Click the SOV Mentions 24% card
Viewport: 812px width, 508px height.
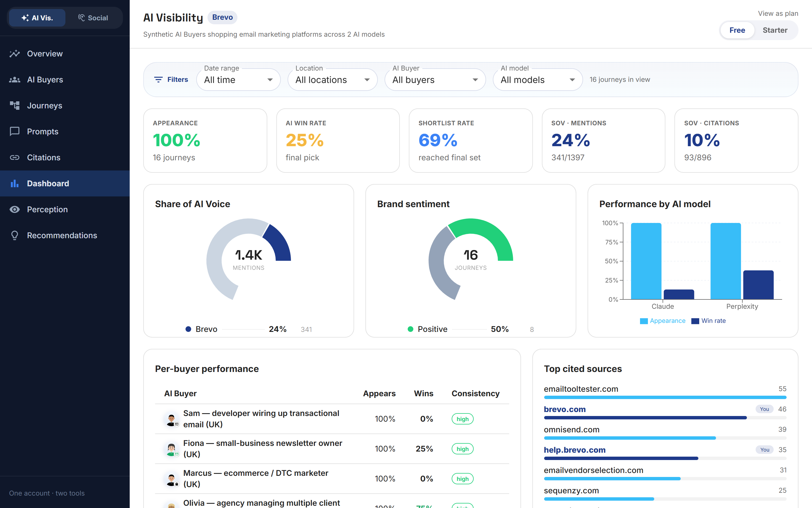603,141
